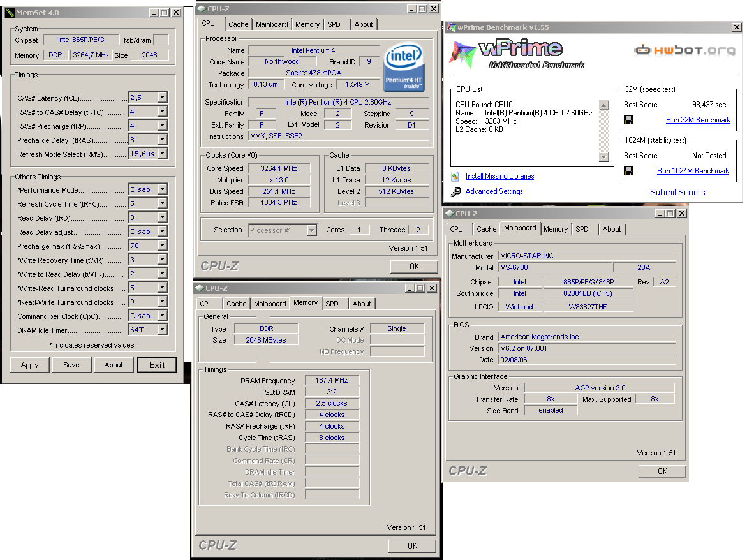Click the Bus Speed value 251.1 MHz
The width and height of the screenshot is (747, 560).
coord(279,191)
